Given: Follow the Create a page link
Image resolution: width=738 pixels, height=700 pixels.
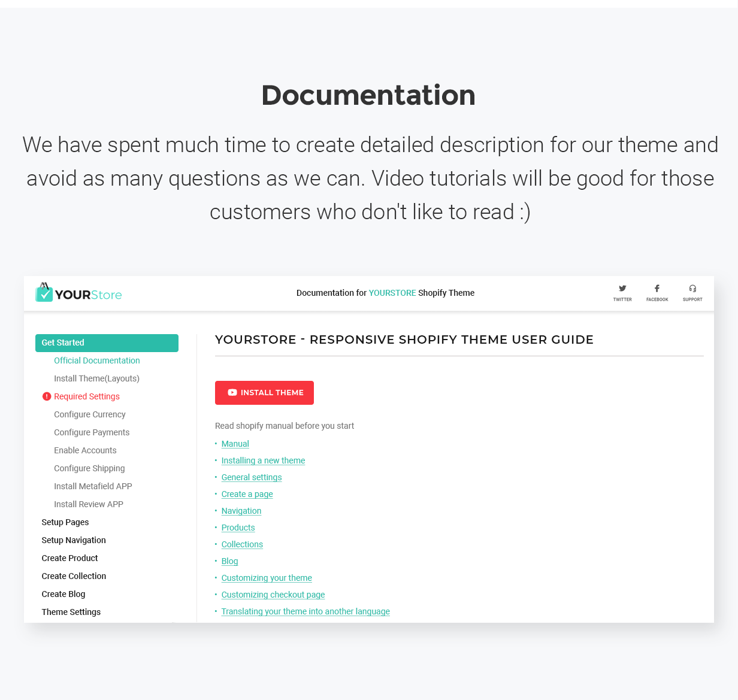Looking at the screenshot, I should click(247, 494).
